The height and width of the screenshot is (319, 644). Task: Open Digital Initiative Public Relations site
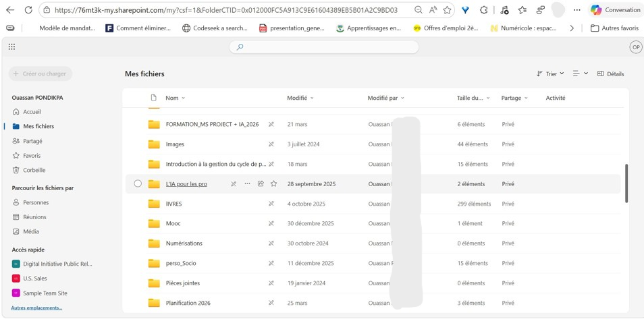click(52, 264)
